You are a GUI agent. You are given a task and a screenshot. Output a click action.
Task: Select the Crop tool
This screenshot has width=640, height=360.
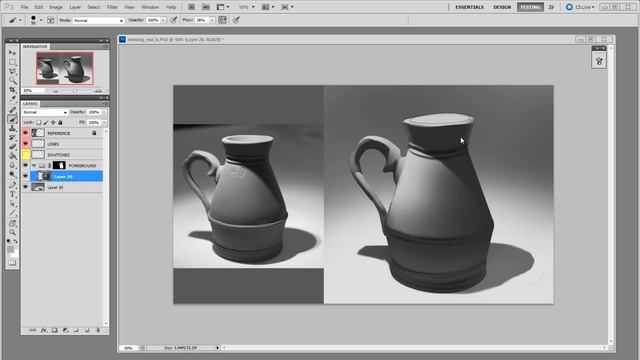click(x=12, y=90)
